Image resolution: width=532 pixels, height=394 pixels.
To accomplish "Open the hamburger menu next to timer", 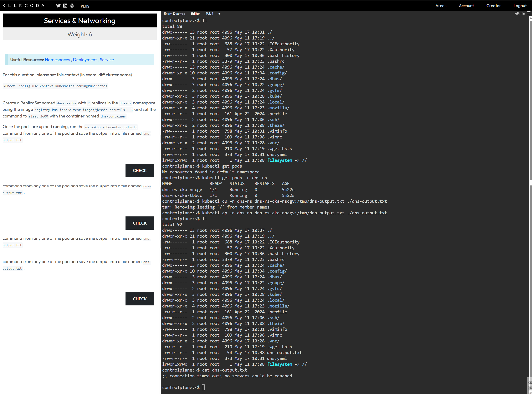I will [x=529, y=13].
